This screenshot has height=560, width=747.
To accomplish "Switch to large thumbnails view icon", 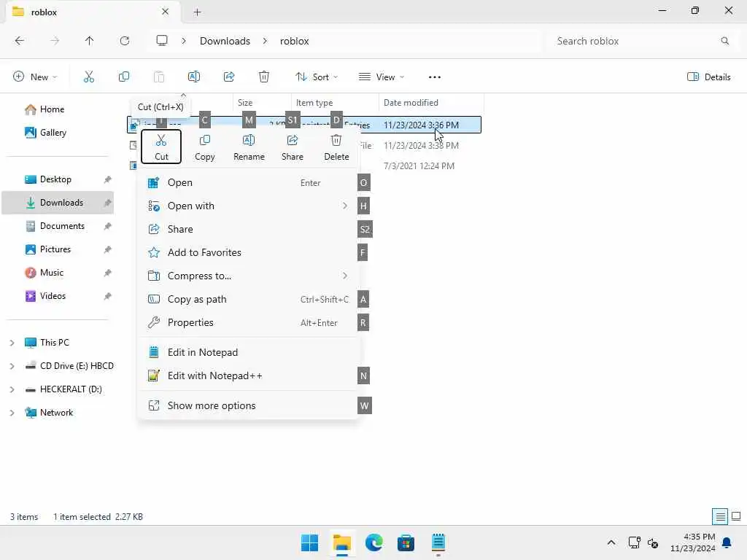I will tap(736, 516).
